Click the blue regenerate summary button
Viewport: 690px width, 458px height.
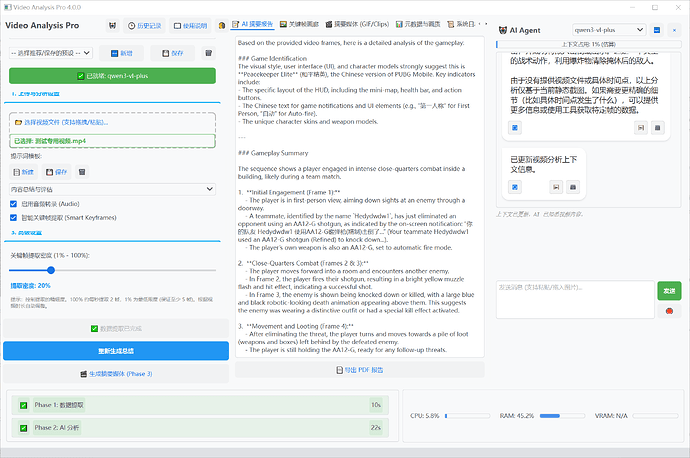click(x=116, y=351)
